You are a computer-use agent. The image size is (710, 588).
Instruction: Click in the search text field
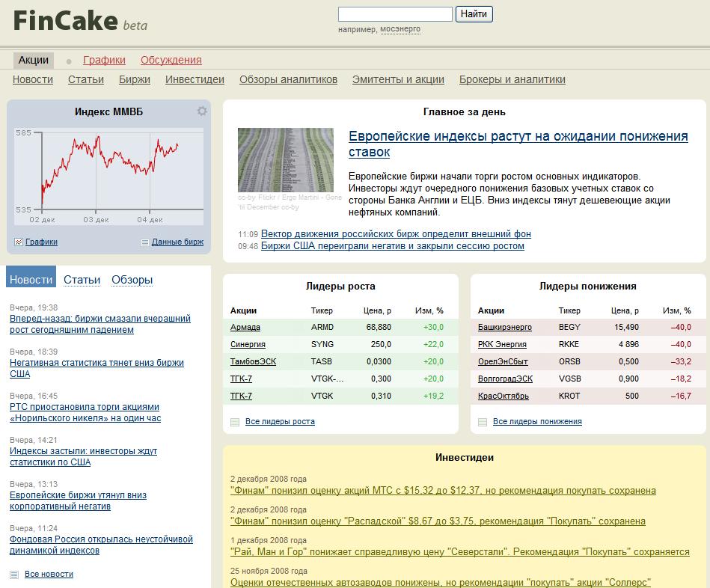click(x=395, y=14)
